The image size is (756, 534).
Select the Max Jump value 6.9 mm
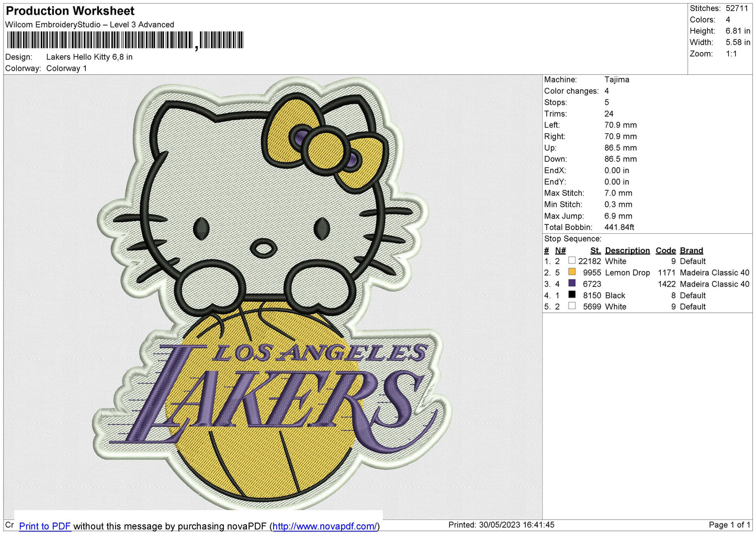click(618, 216)
